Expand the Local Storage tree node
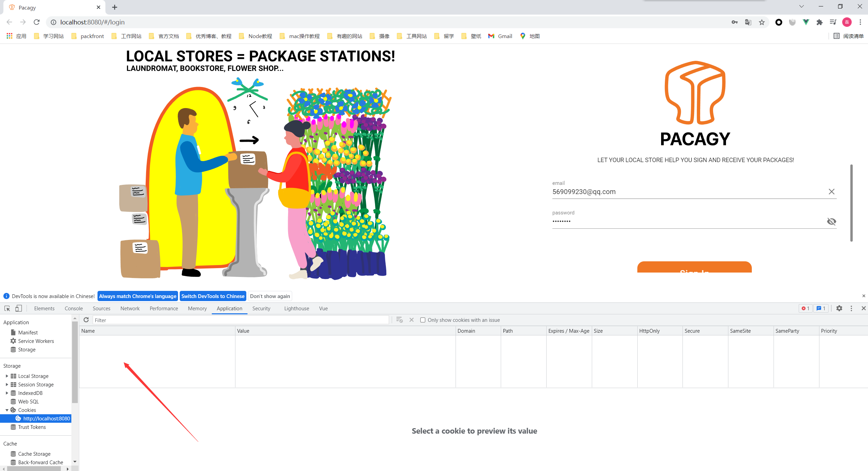868x471 pixels. pyautogui.click(x=7, y=376)
